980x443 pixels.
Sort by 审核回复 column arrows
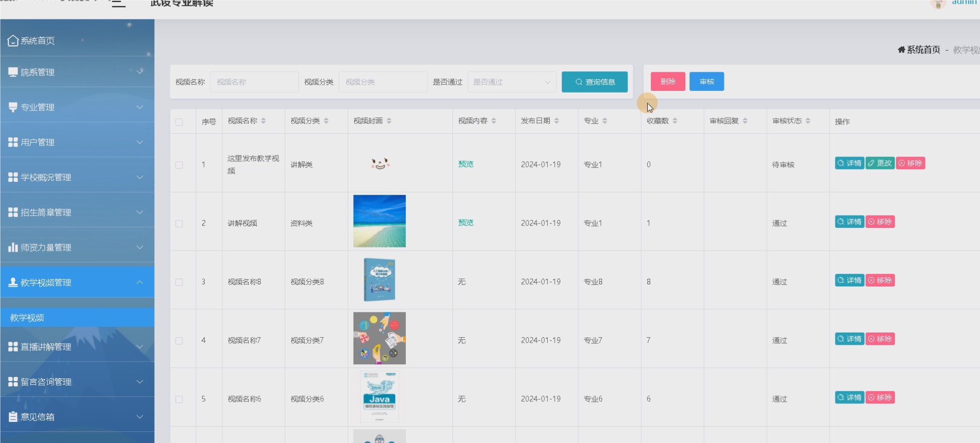(745, 121)
